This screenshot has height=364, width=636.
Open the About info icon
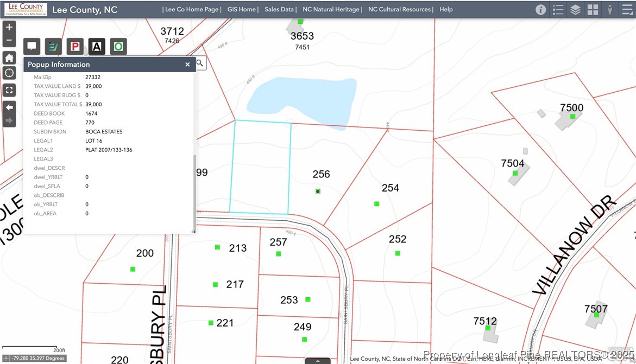[540, 10]
